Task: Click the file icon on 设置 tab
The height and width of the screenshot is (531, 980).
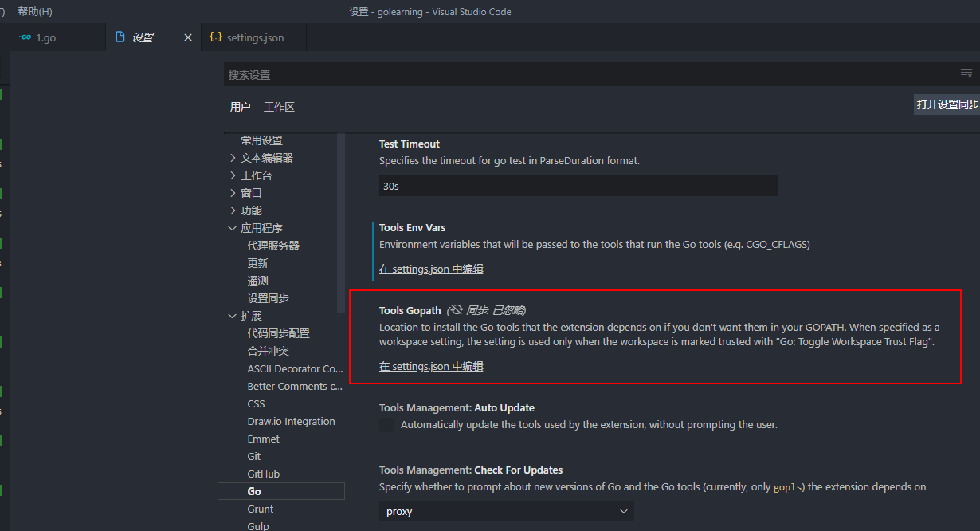Action: [x=120, y=37]
